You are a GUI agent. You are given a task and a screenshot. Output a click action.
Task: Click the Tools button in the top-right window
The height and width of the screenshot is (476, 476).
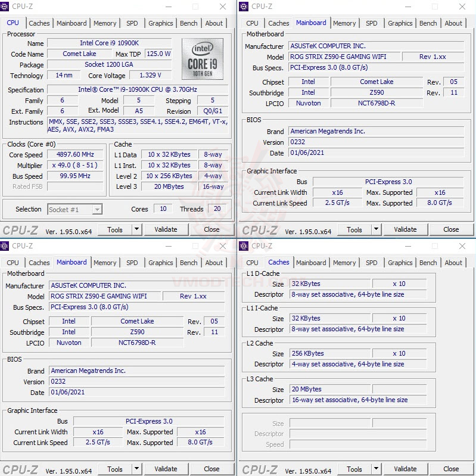(x=354, y=229)
